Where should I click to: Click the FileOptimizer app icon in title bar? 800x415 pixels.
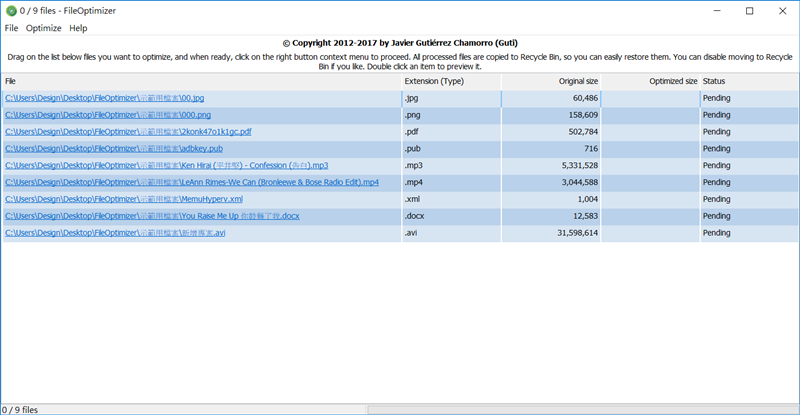pos(11,11)
